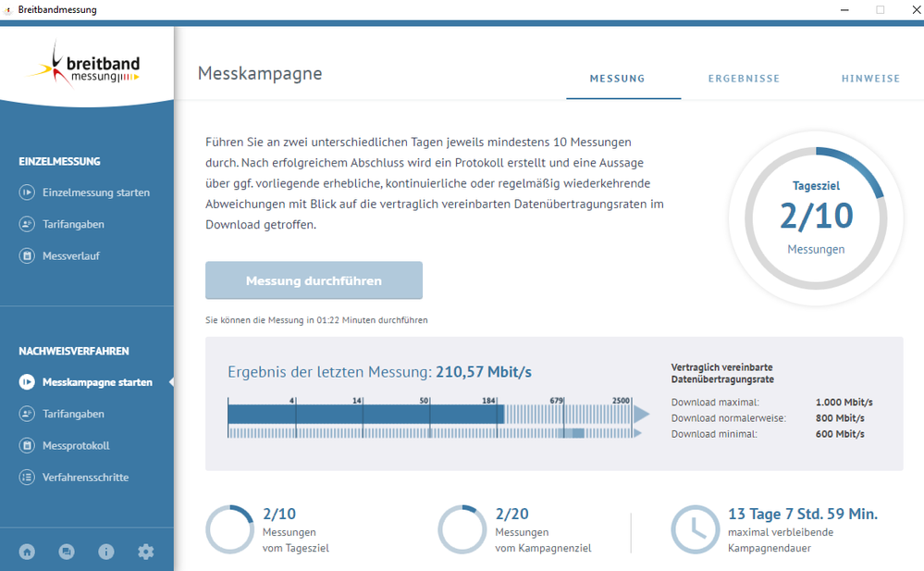
Task: Click Vertraglich vereinbarte Datenübertragungsrate heading
Action: (722, 373)
